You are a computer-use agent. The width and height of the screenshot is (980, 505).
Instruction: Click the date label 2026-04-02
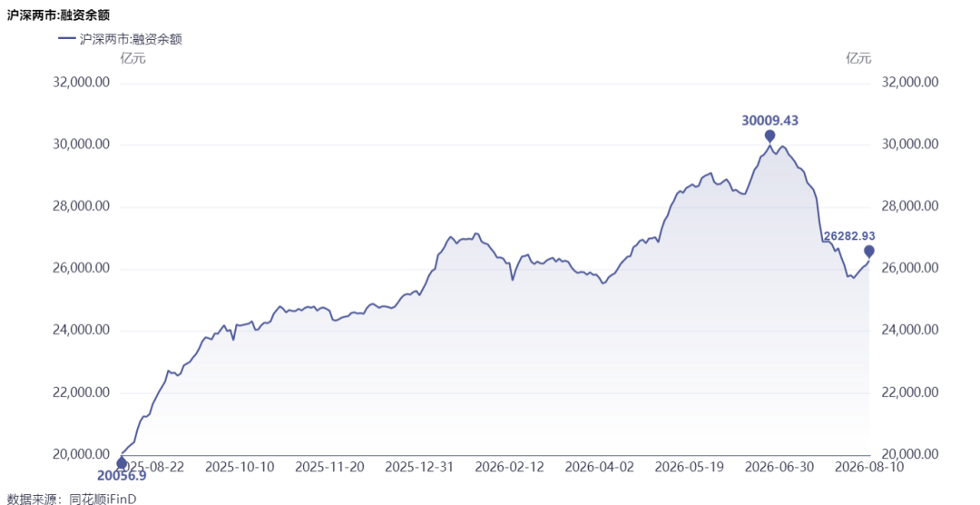tap(600, 467)
